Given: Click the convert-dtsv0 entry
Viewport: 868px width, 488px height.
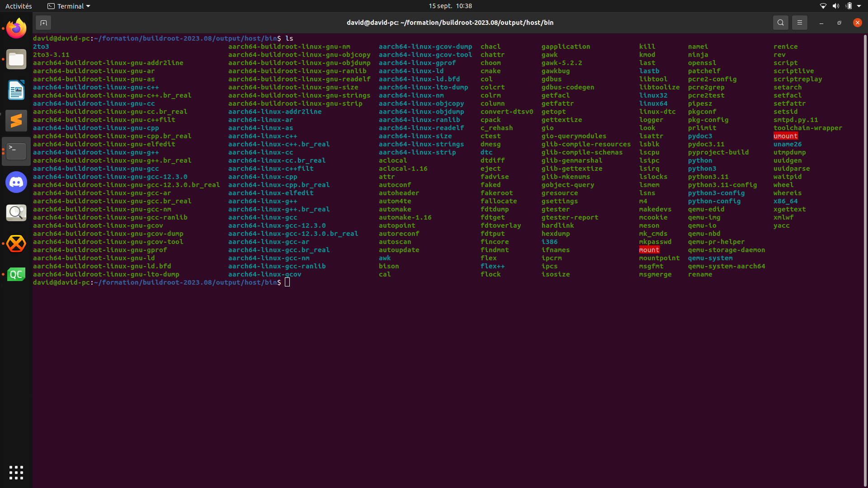Looking at the screenshot, I should (507, 112).
